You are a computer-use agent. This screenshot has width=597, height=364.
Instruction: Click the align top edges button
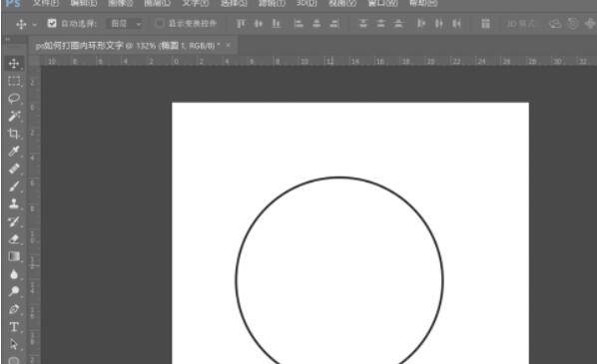pos(241,24)
